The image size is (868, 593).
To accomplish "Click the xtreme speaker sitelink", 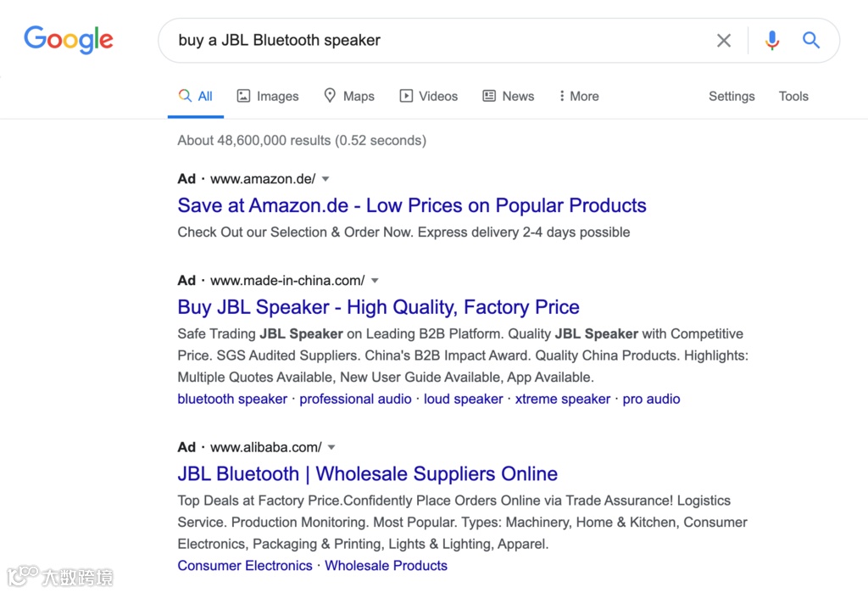I will (x=562, y=399).
